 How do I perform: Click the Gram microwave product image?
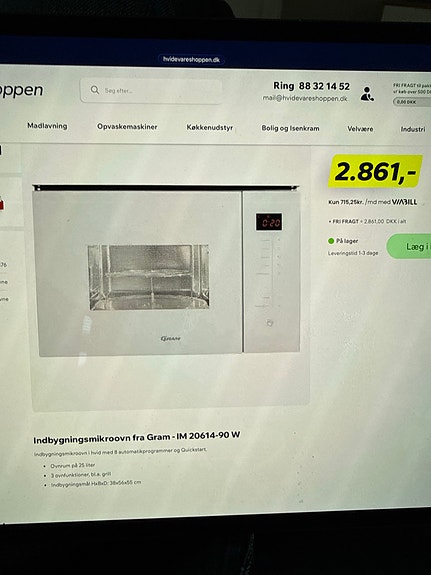click(167, 271)
